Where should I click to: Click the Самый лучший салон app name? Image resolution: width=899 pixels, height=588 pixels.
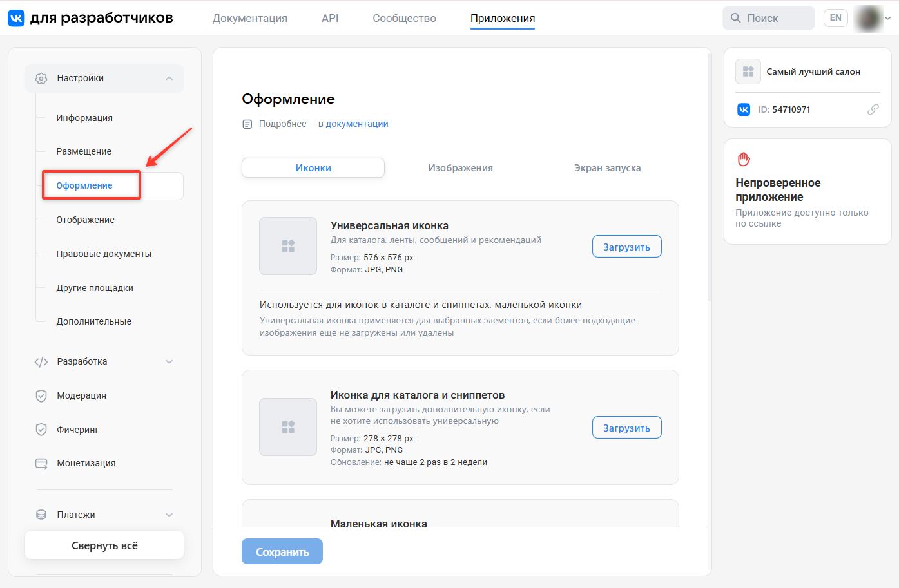(813, 71)
